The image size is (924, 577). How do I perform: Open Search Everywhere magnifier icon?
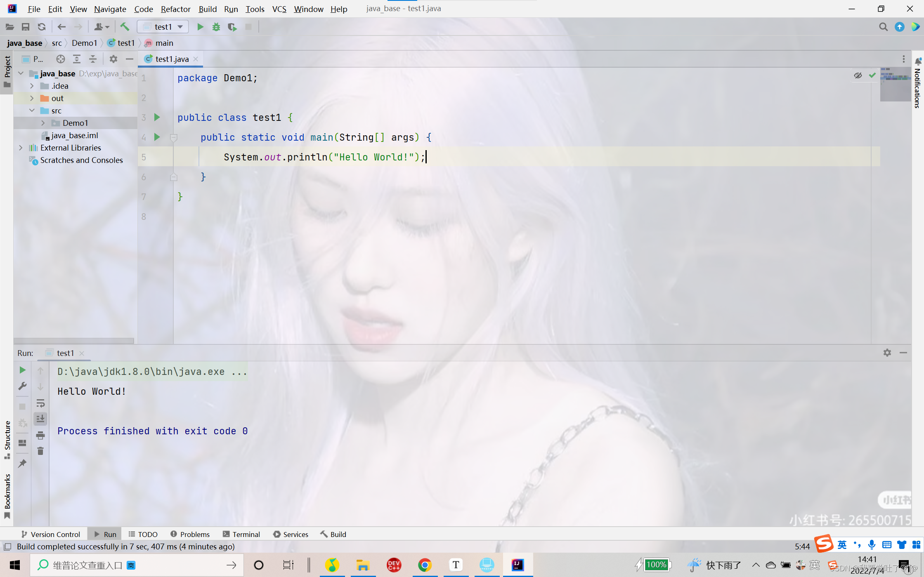[x=883, y=27]
